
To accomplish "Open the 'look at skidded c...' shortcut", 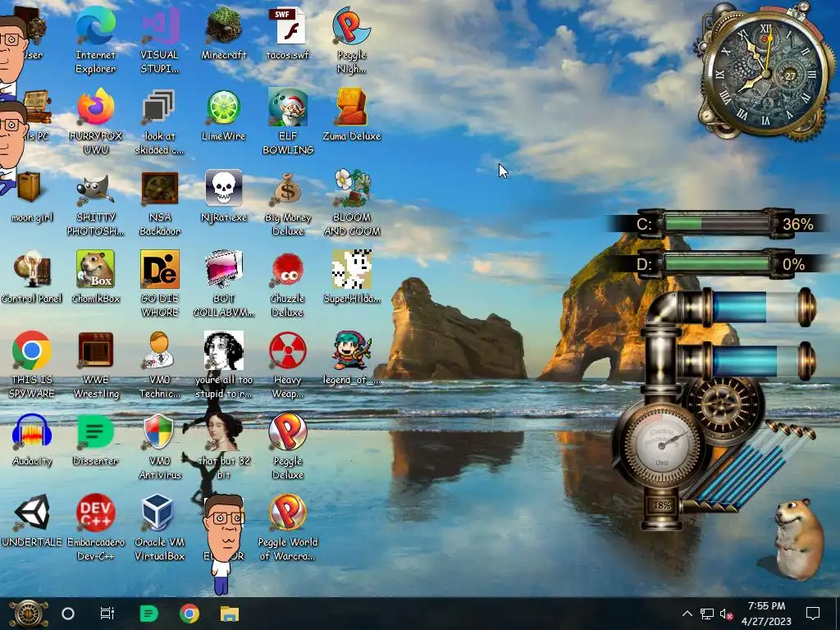I will 160,107.
